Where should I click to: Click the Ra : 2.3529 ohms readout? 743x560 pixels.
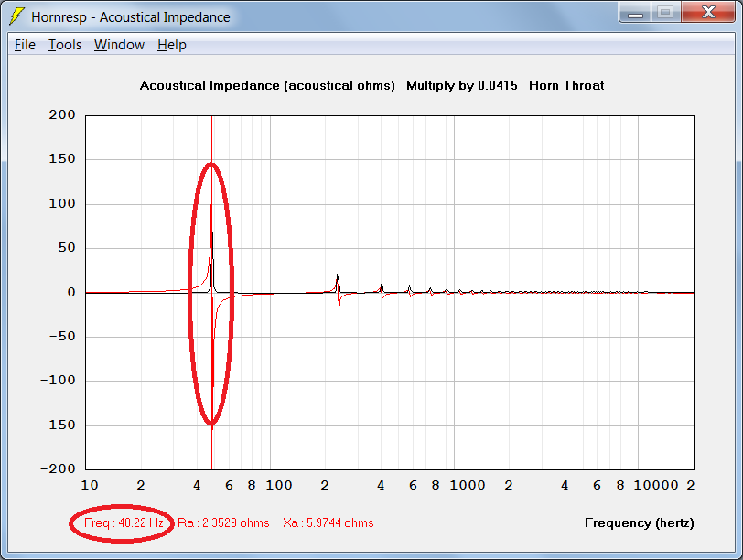[x=223, y=523]
